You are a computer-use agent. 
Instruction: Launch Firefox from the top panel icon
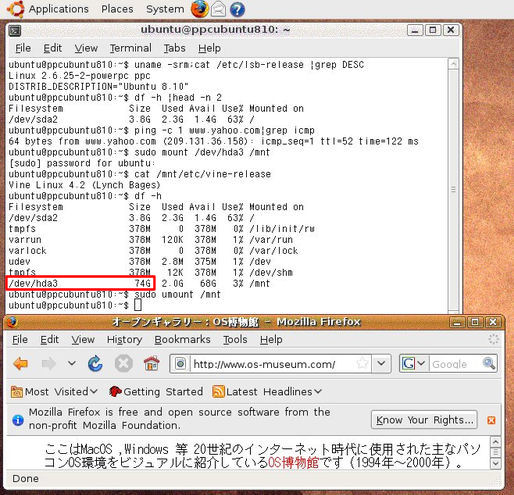(199, 9)
